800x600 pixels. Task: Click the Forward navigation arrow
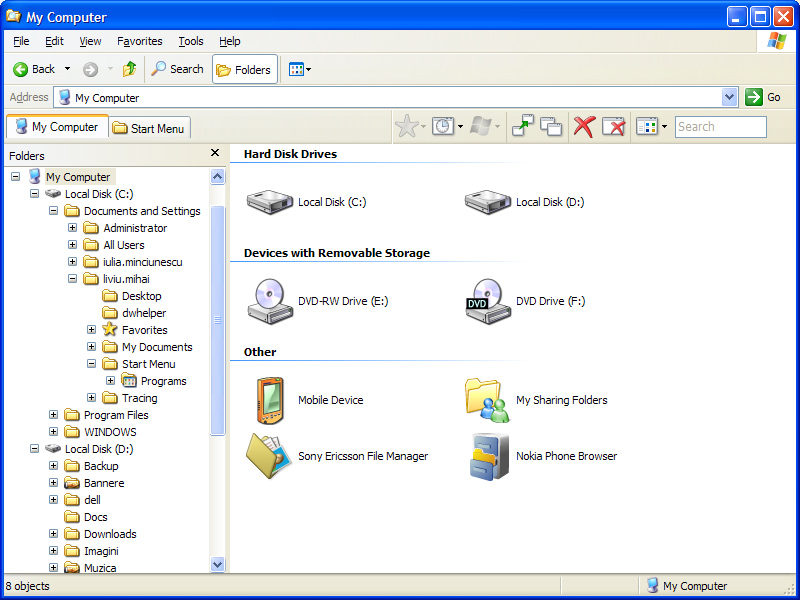[x=90, y=69]
